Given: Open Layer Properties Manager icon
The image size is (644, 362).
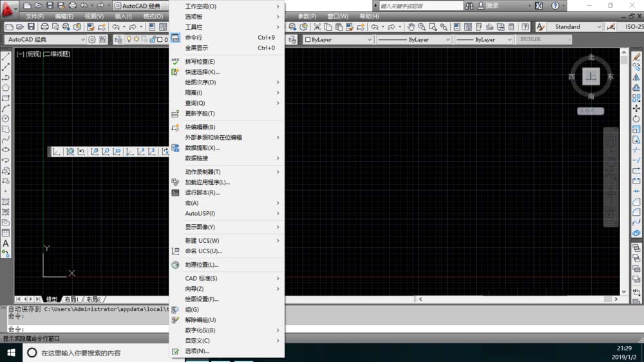Looking at the screenshot, I should pyautogui.click(x=118, y=39).
